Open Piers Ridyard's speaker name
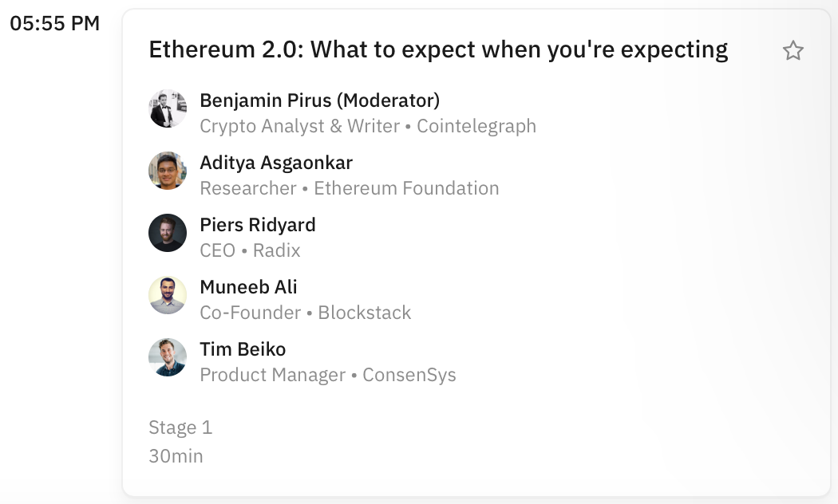This screenshot has height=504, width=838. pos(258,225)
